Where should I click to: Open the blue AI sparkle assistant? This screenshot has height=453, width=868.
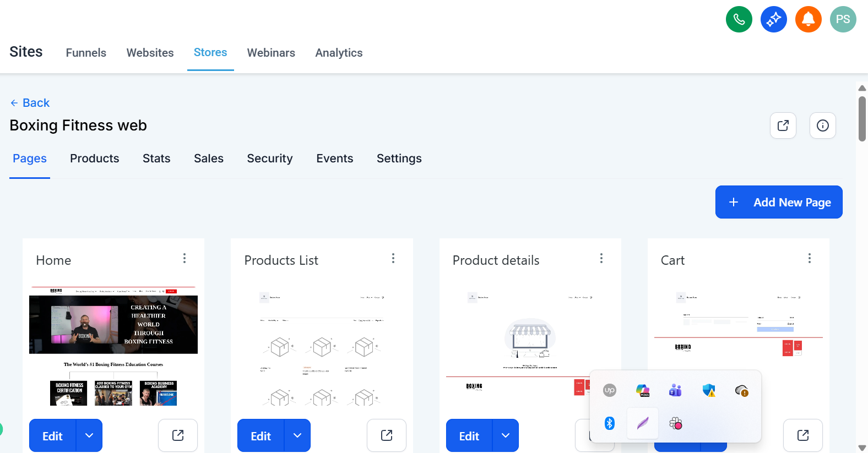[773, 19]
